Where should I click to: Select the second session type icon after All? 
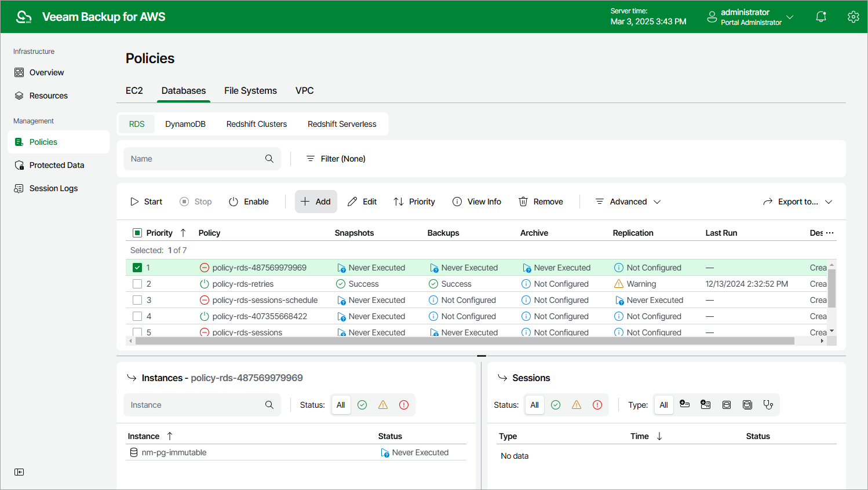tap(706, 405)
